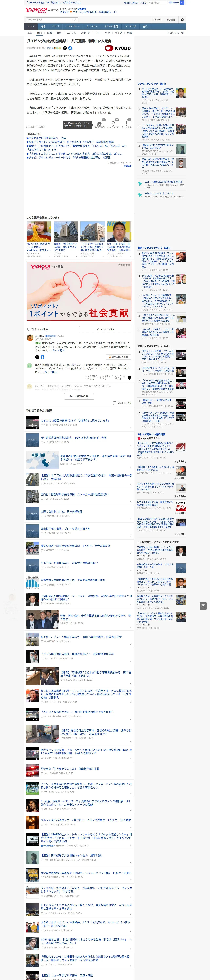Open the 速報 navigation tab
The height and width of the screenshot is (980, 210).
(x=43, y=27)
